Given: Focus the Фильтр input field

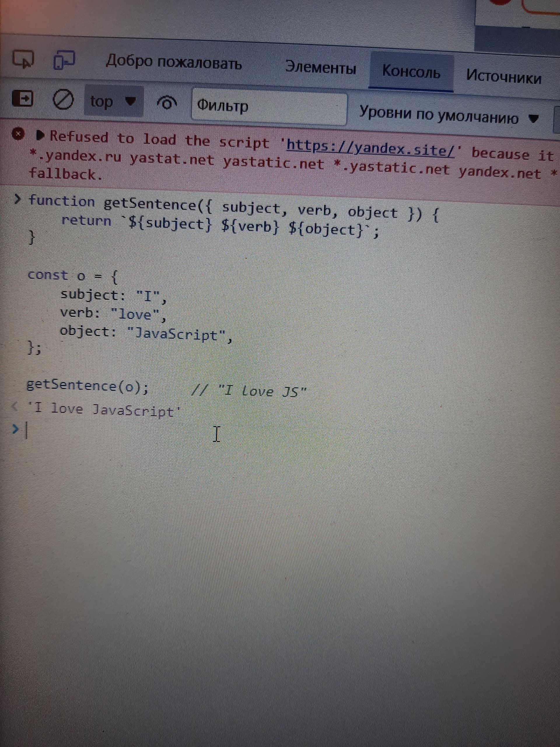Looking at the screenshot, I should click(269, 107).
